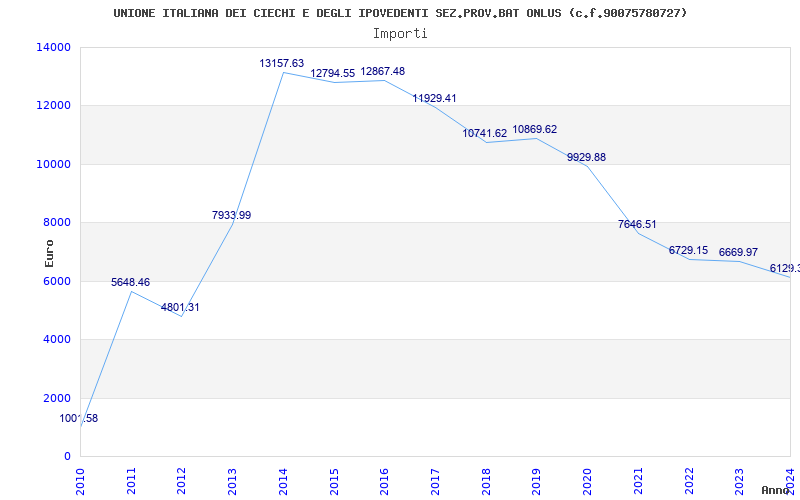Click the 6000 y-axis tick label

(x=56, y=281)
